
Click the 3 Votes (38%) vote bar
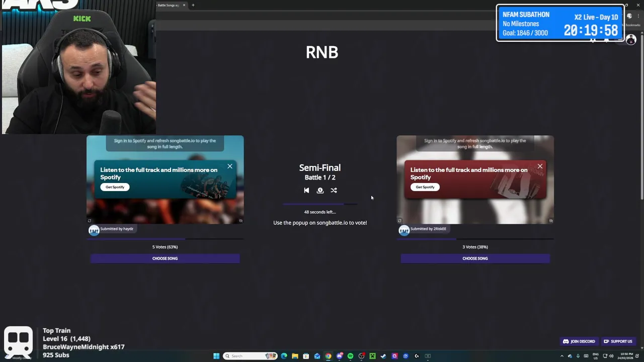click(475, 239)
